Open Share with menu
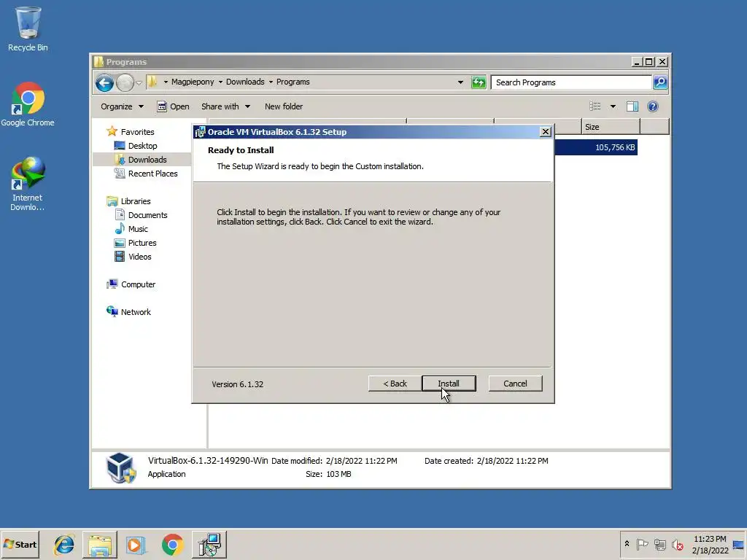This screenshot has width=747, height=560. 225,106
